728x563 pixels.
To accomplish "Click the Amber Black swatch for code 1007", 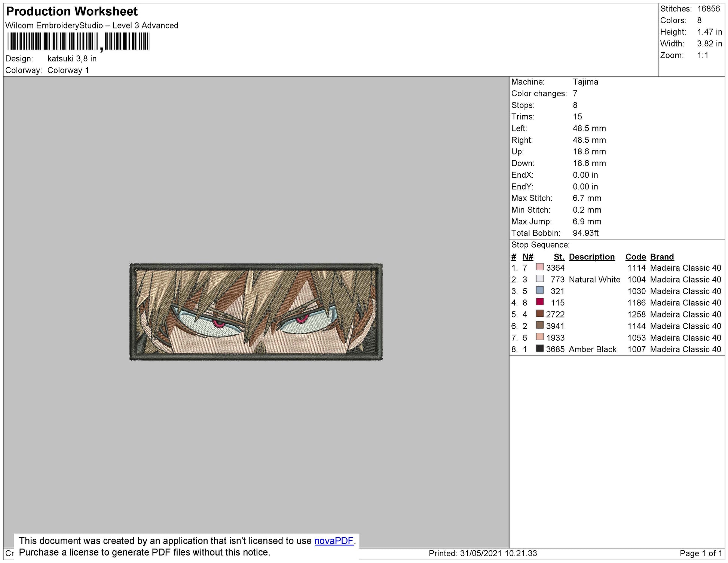I will [x=540, y=349].
